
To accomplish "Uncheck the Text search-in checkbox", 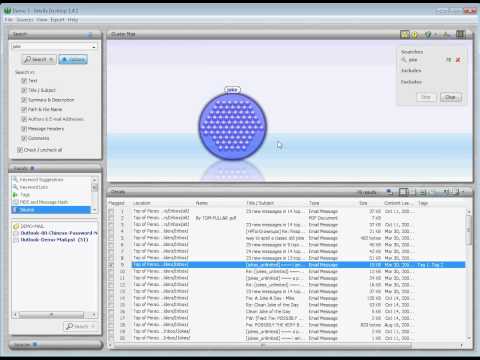I will [24, 81].
